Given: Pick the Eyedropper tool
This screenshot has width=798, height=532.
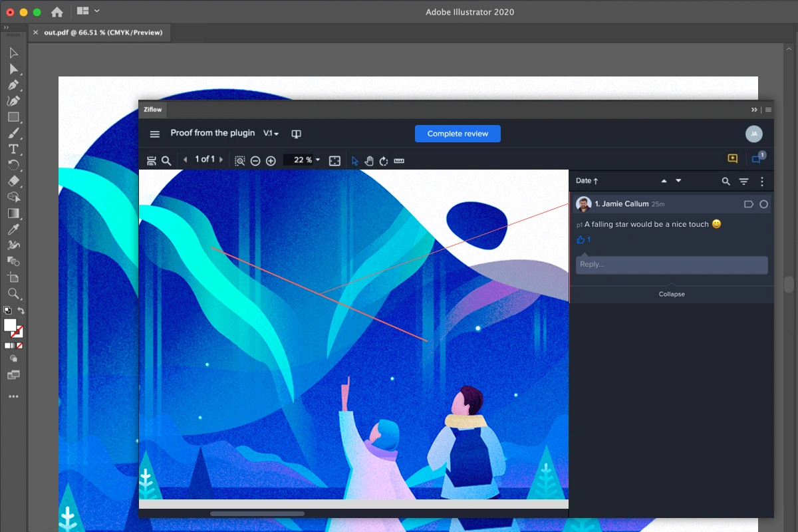Looking at the screenshot, I should pyautogui.click(x=13, y=229).
